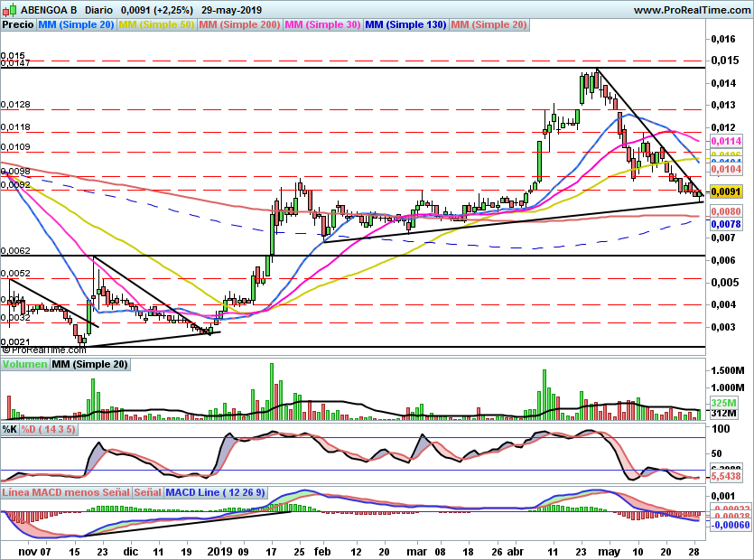754x560 pixels.
Task: Select the MM (Simple 200) legend label
Action: pos(239,24)
